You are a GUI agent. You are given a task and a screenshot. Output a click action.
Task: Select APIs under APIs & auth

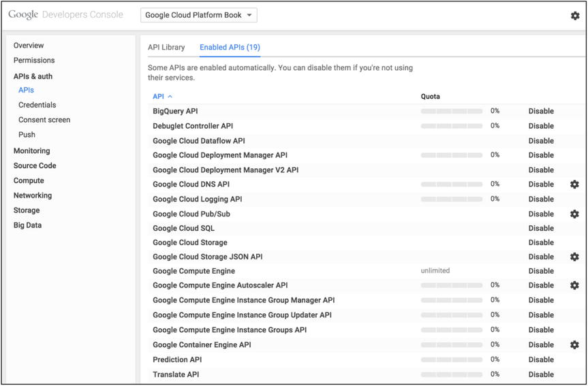click(27, 90)
